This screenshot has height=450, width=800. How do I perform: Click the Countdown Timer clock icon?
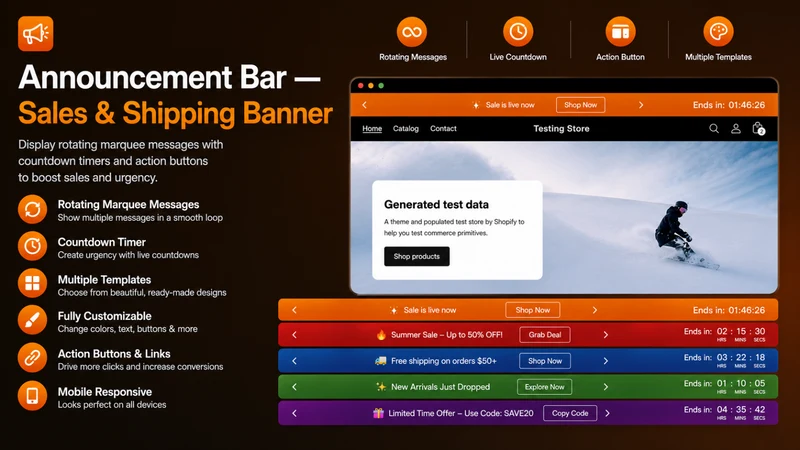(32, 246)
